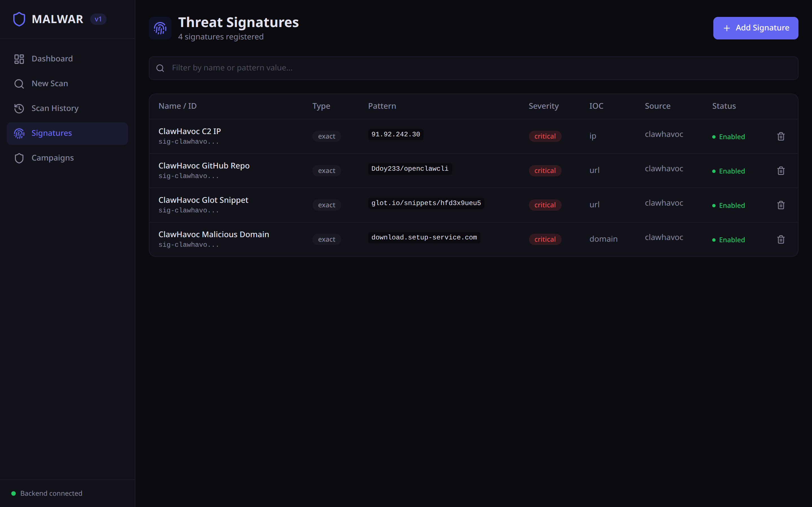Screen dimensions: 812x507
Task: Click the 91.92.242.30 pattern chip
Action: tap(396, 134)
